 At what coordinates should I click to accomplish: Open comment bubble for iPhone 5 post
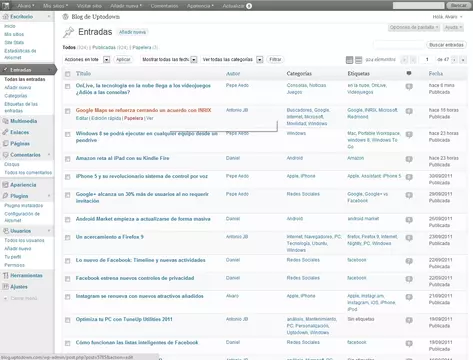(x=409, y=177)
